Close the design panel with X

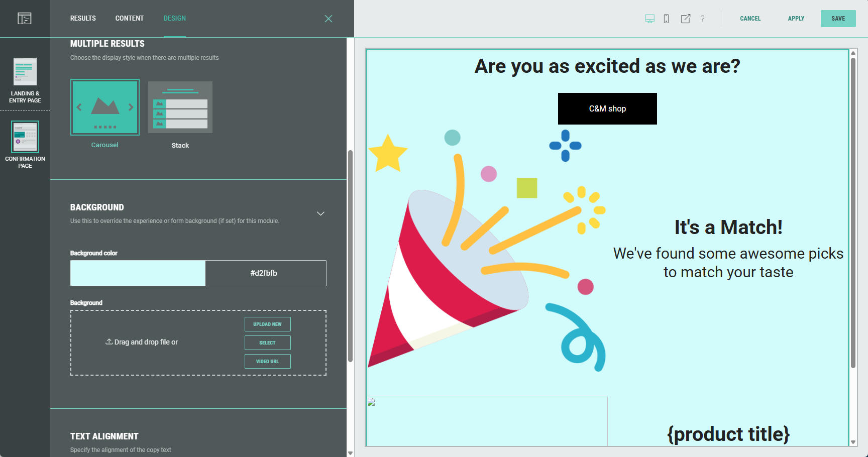pos(329,19)
